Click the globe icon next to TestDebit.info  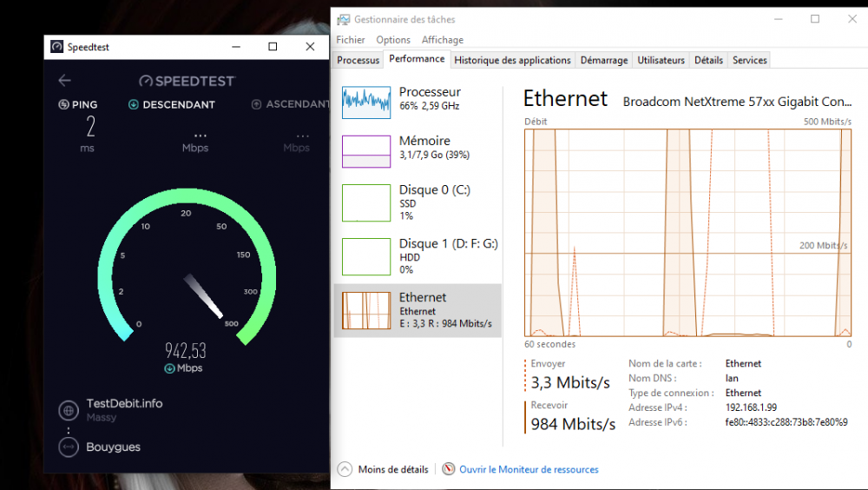pyautogui.click(x=69, y=410)
